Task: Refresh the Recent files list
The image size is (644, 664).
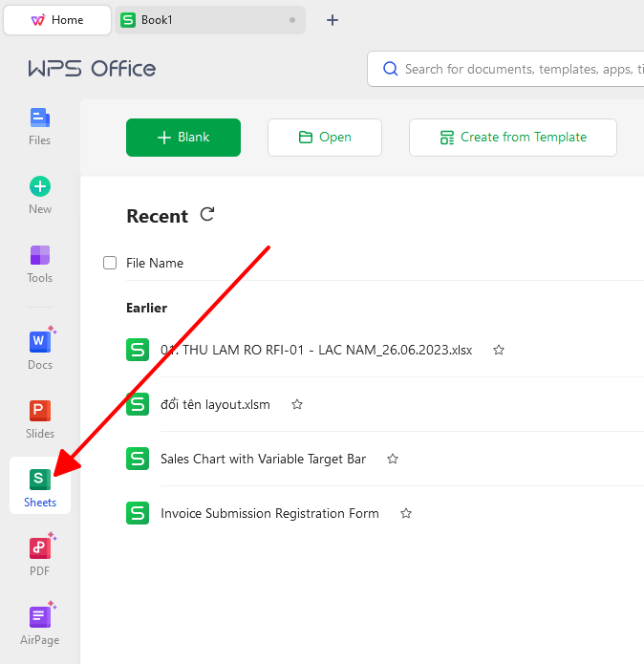Action: [x=207, y=215]
